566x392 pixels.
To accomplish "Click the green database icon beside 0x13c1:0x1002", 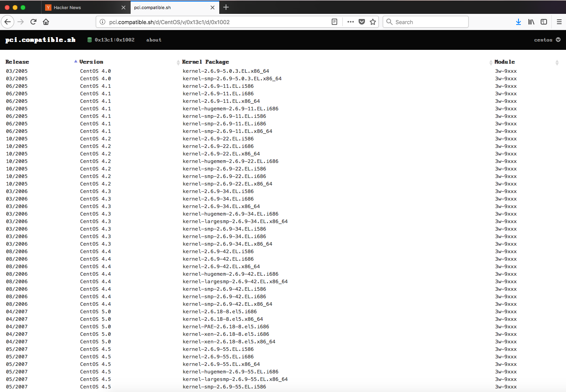I will pos(89,40).
